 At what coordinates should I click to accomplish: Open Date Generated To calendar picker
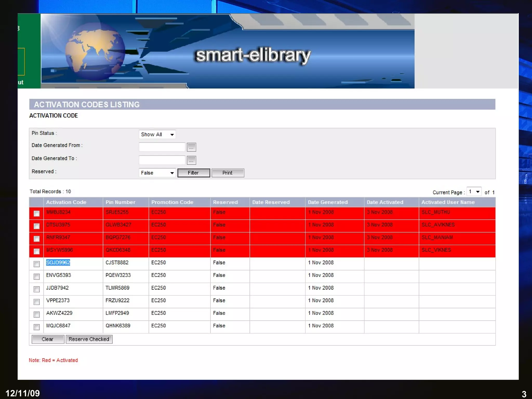[x=191, y=160]
